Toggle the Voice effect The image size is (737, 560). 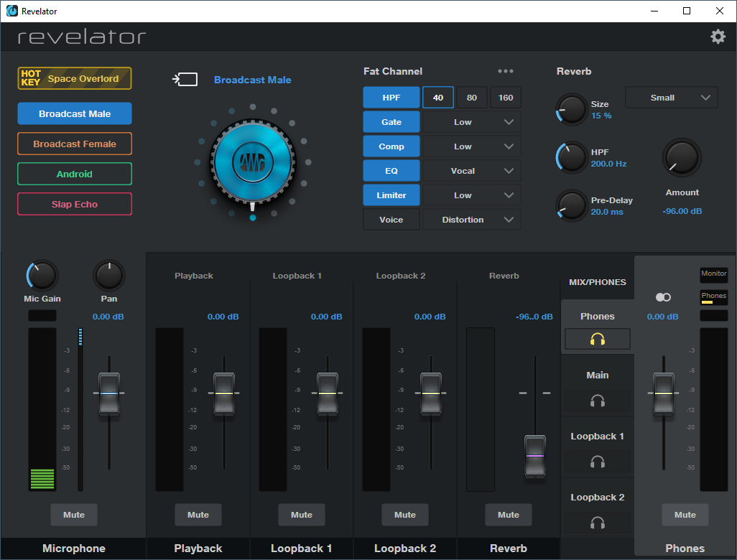(x=391, y=220)
